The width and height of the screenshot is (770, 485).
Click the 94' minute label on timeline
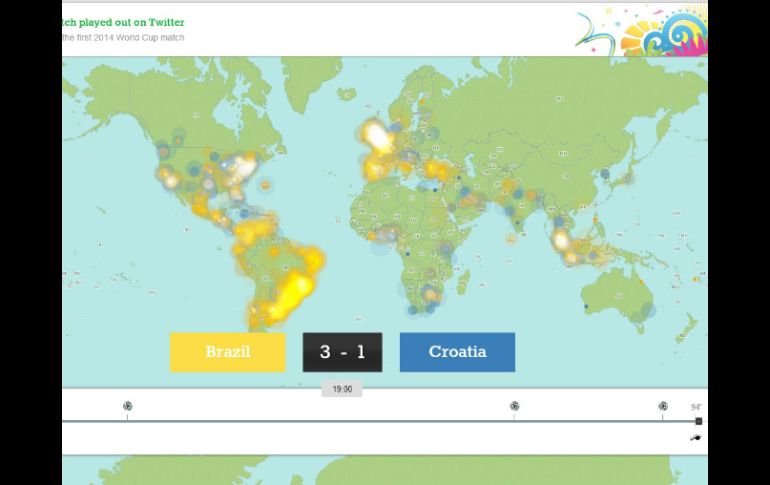[696, 407]
